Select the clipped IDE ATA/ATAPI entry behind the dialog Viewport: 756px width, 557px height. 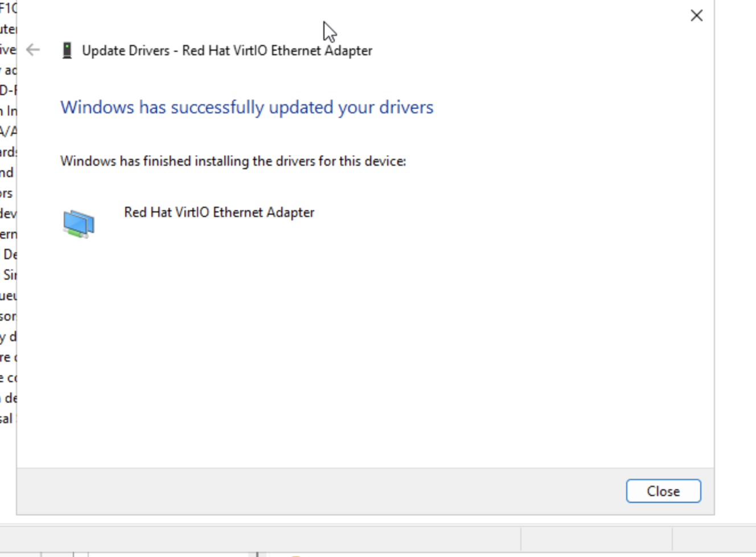pyautogui.click(x=8, y=132)
